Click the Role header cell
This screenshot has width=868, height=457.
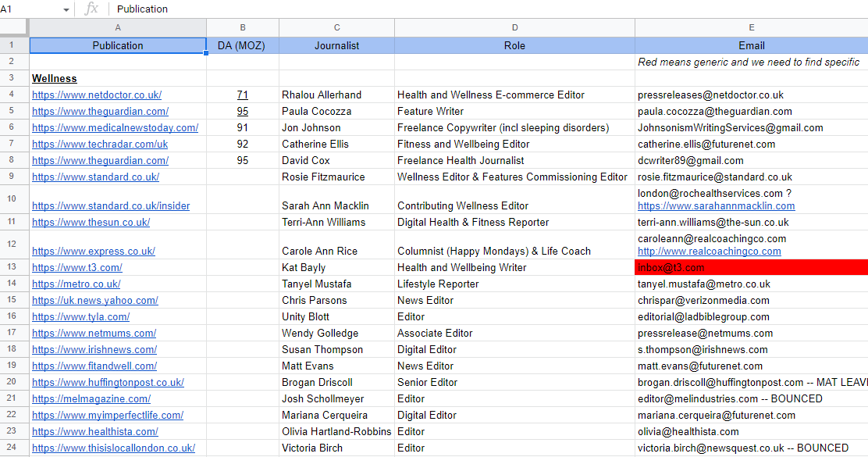click(x=515, y=45)
